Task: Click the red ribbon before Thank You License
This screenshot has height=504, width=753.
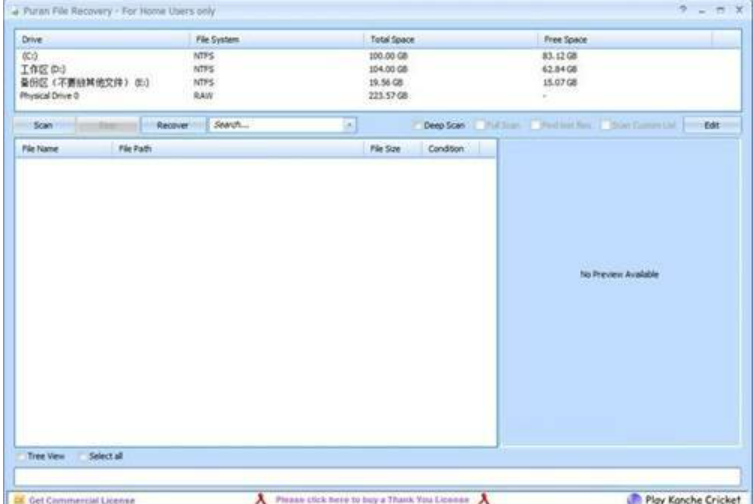Action: pyautogui.click(x=261, y=499)
